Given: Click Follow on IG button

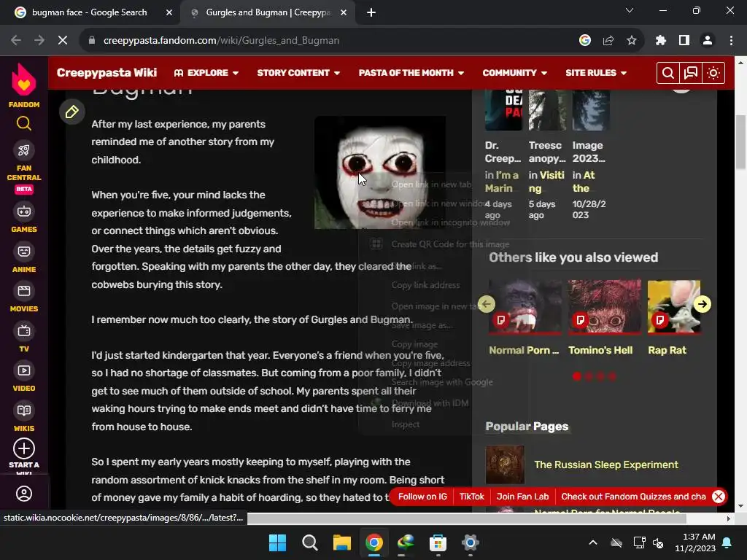Looking at the screenshot, I should [422, 496].
